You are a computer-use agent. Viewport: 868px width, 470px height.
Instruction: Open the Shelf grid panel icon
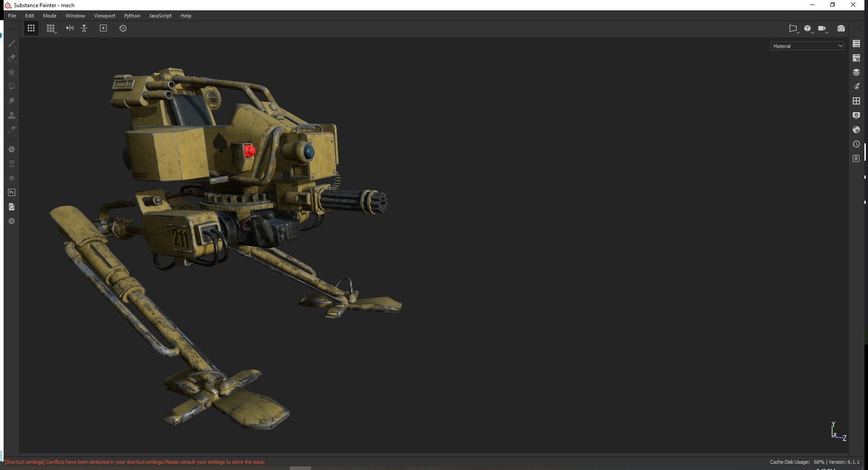tap(856, 101)
